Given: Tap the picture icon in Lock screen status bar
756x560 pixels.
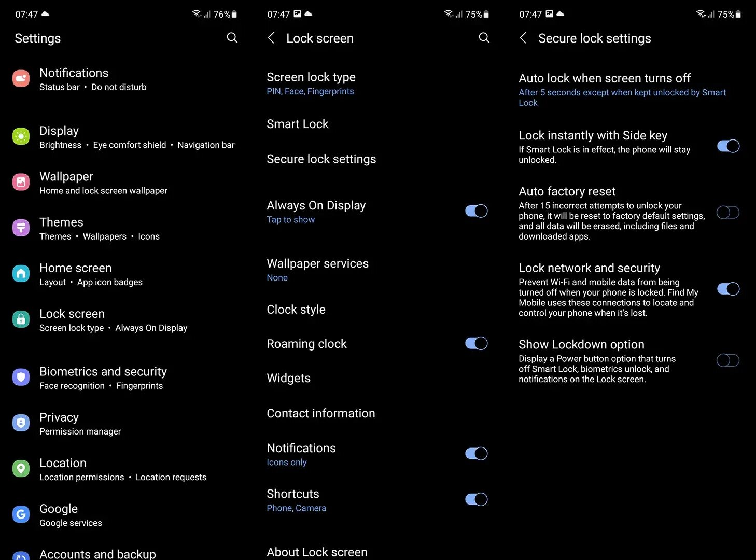Looking at the screenshot, I should pyautogui.click(x=297, y=14).
